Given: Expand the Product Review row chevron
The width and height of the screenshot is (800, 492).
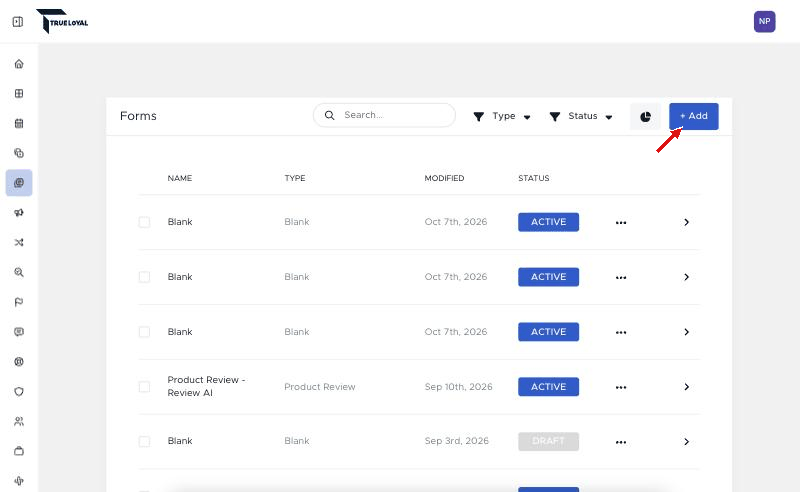Looking at the screenshot, I should (x=686, y=387).
